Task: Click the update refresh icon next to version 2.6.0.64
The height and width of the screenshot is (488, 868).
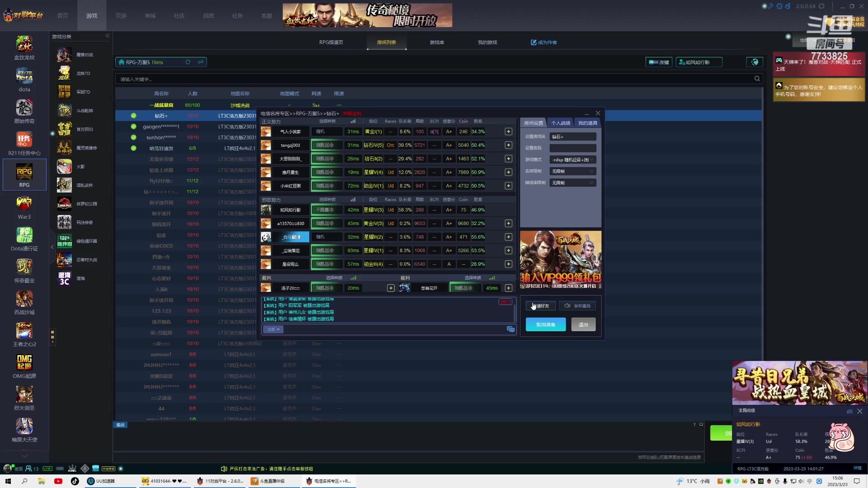Action: [x=822, y=6]
